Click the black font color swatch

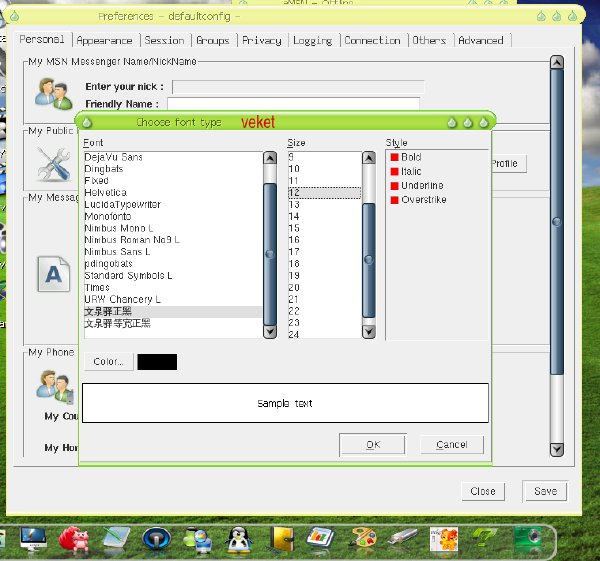[157, 362]
